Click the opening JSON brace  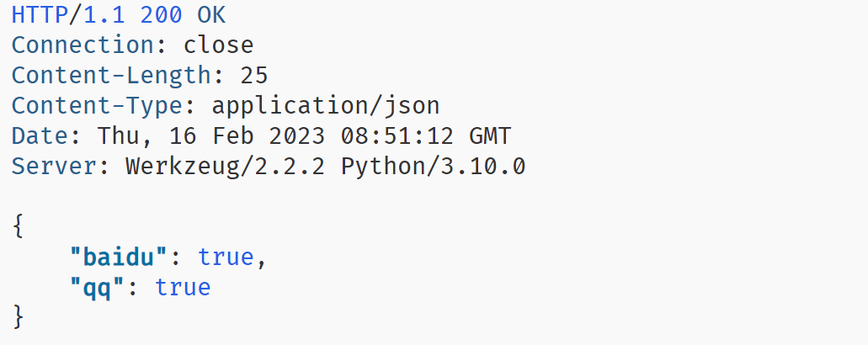click(x=19, y=226)
